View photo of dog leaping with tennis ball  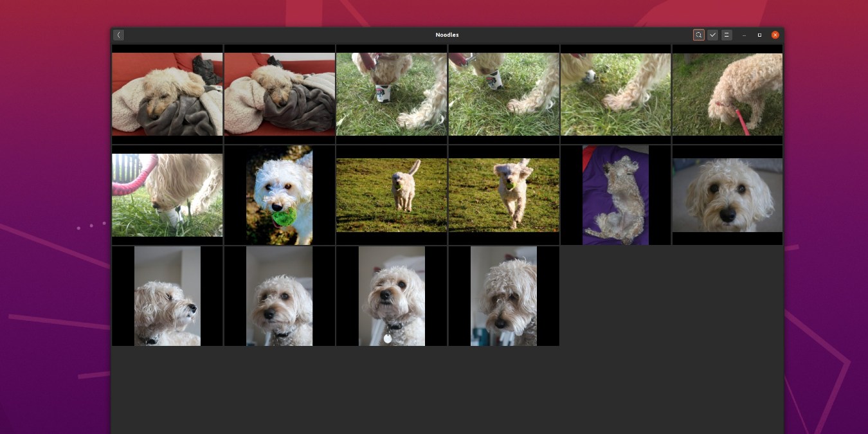[503, 195]
